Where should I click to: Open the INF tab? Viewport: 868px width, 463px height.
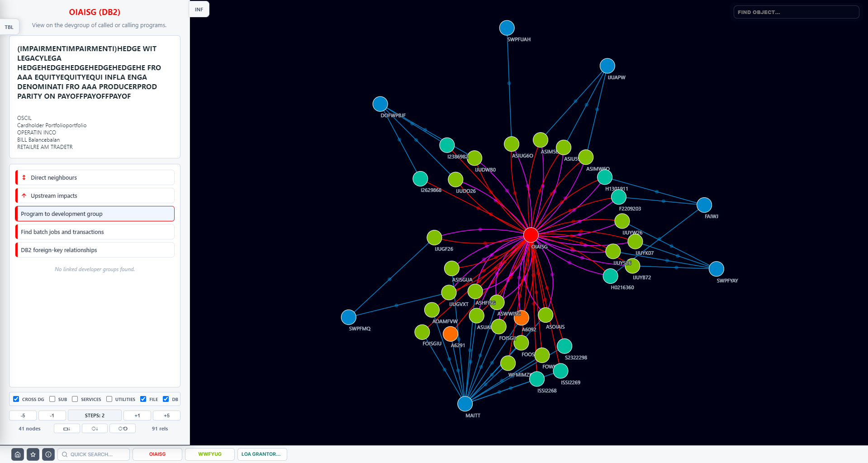pos(199,10)
